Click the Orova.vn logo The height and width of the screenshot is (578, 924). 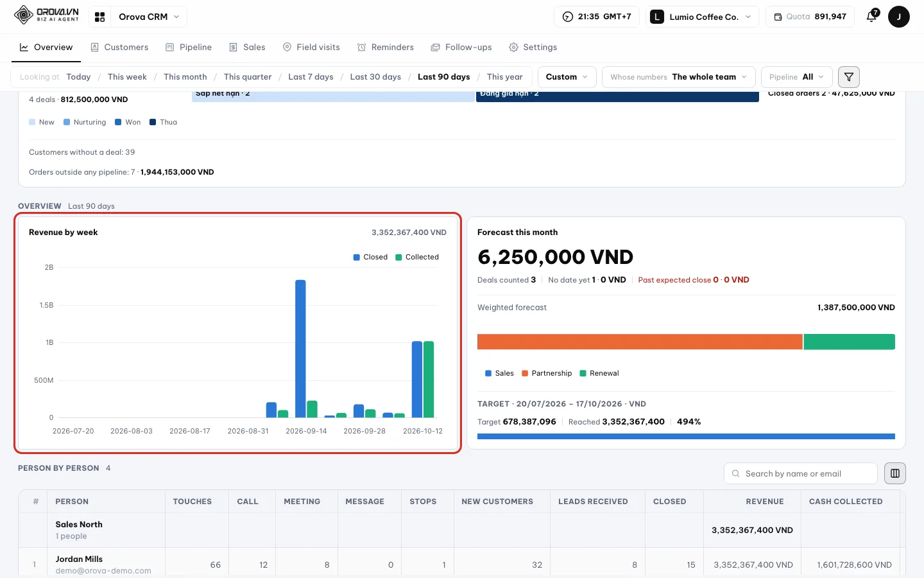pos(46,15)
